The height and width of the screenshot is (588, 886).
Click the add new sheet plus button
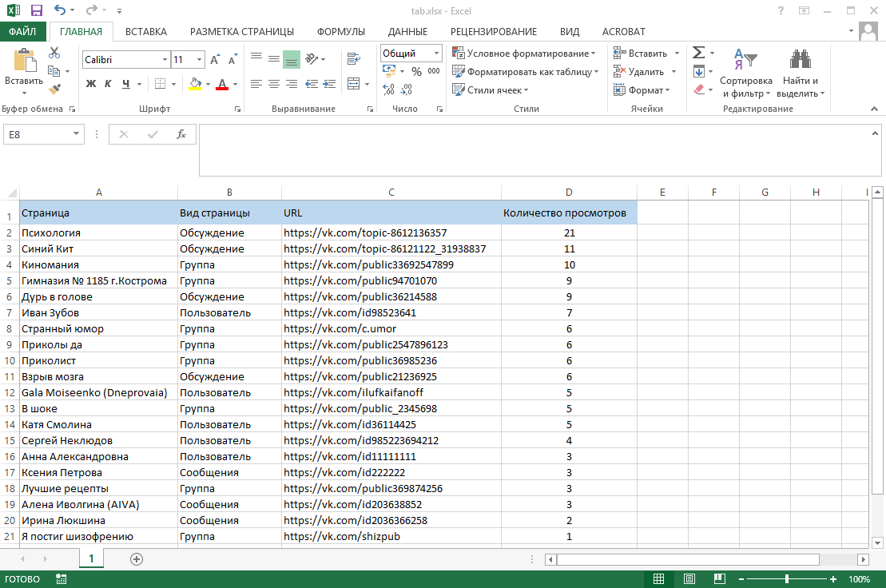(x=137, y=558)
